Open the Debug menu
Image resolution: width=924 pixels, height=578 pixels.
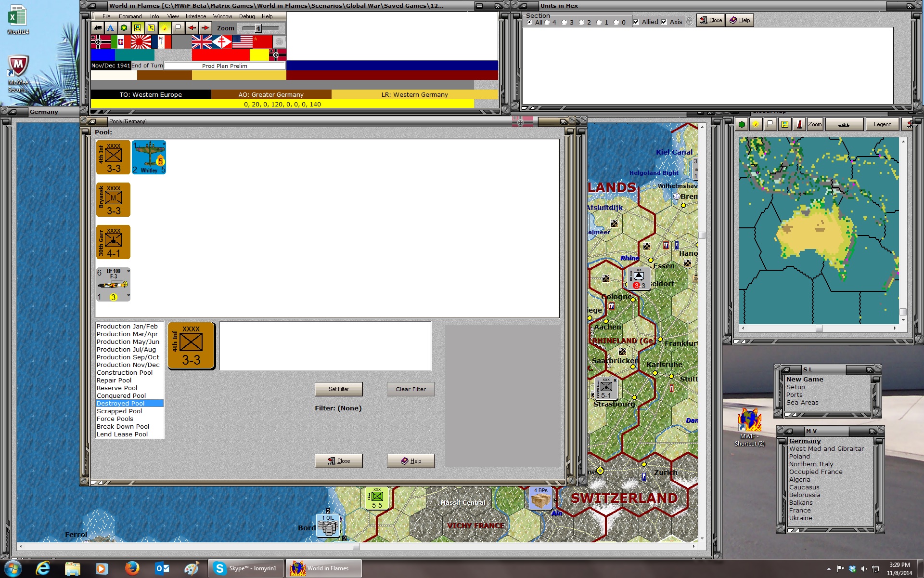[x=247, y=16]
